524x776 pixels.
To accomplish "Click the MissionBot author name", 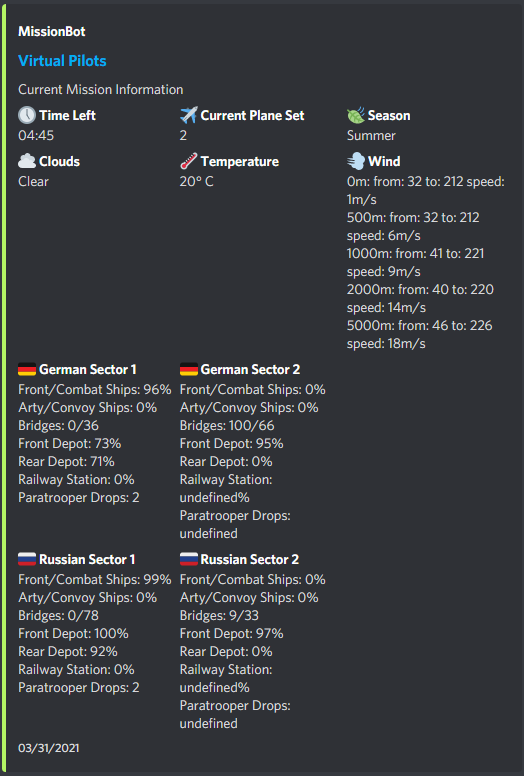I will tap(52, 32).
